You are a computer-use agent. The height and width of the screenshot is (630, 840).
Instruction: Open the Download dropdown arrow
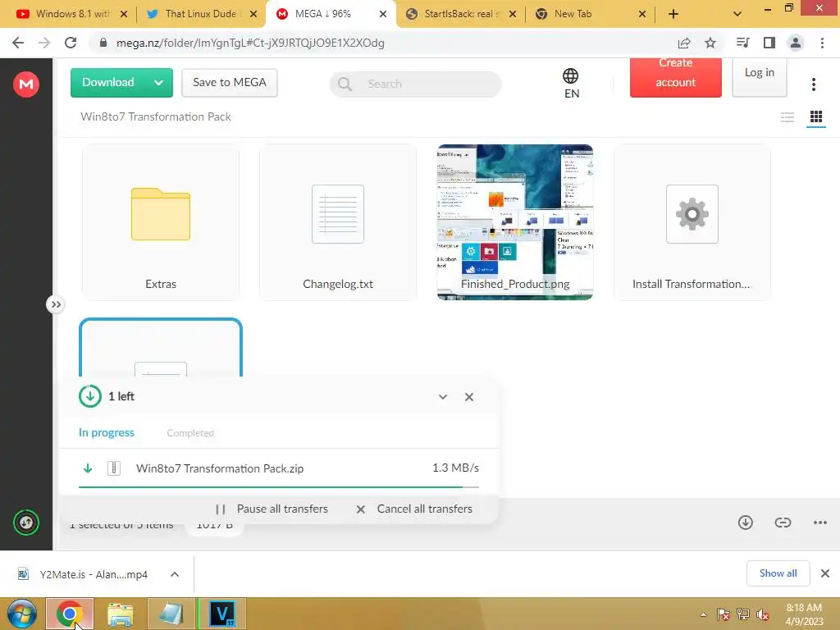pyautogui.click(x=158, y=83)
